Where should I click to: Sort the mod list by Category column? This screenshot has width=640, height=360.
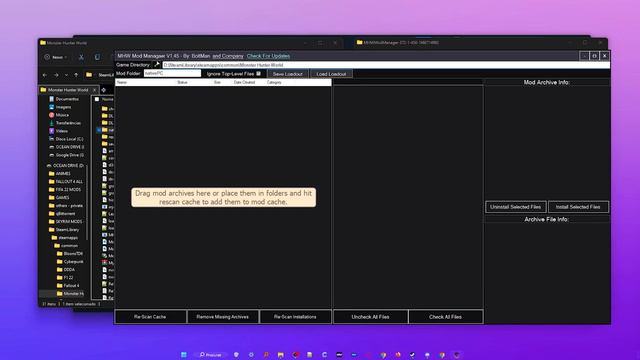click(x=274, y=82)
